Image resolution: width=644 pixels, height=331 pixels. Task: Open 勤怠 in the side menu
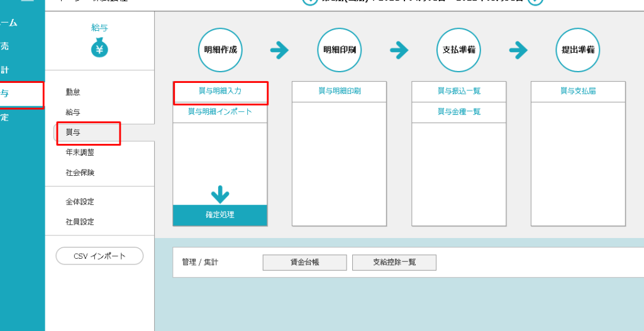click(73, 92)
